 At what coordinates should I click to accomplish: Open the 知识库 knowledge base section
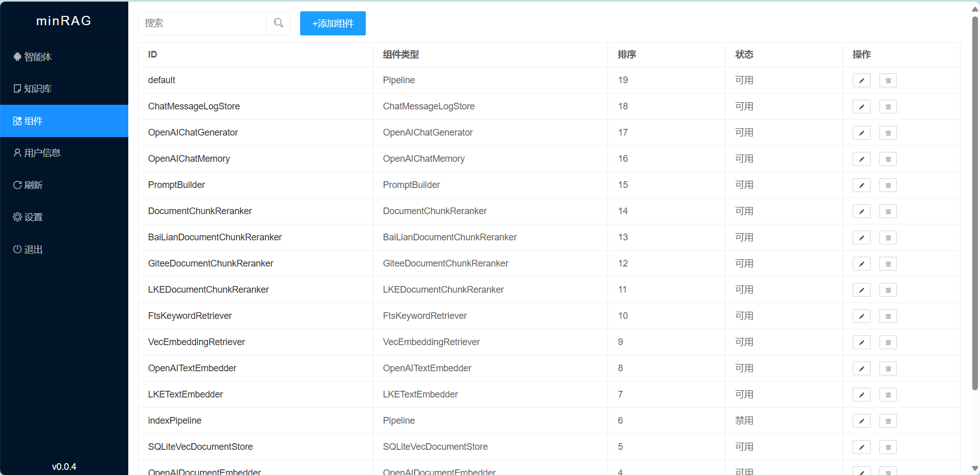(x=17, y=88)
